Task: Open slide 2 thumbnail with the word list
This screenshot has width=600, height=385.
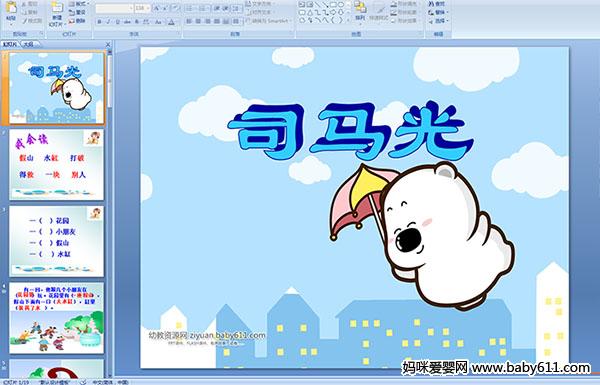Action: pyautogui.click(x=56, y=165)
